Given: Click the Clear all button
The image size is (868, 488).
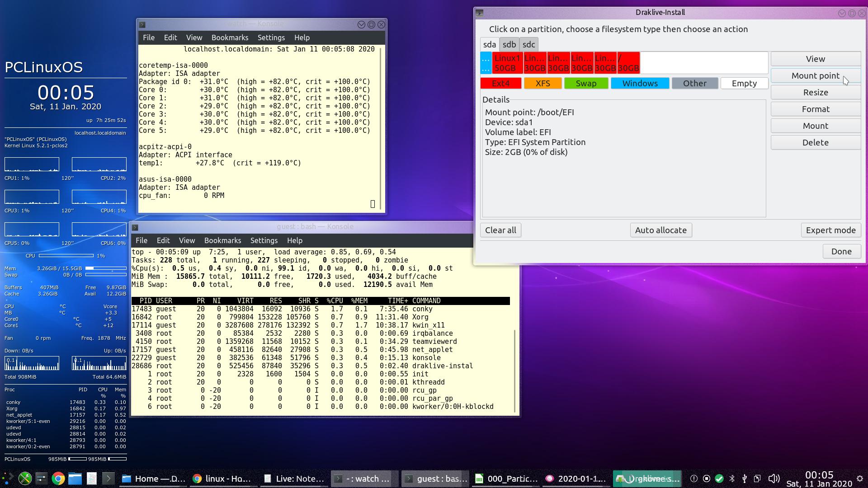Looking at the screenshot, I should pos(500,230).
